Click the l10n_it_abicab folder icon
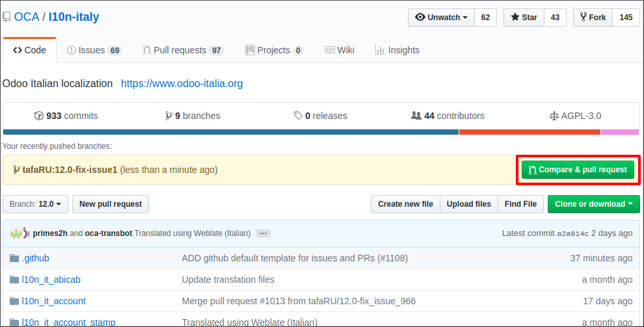Screen dimensions: 644x327 14,280
